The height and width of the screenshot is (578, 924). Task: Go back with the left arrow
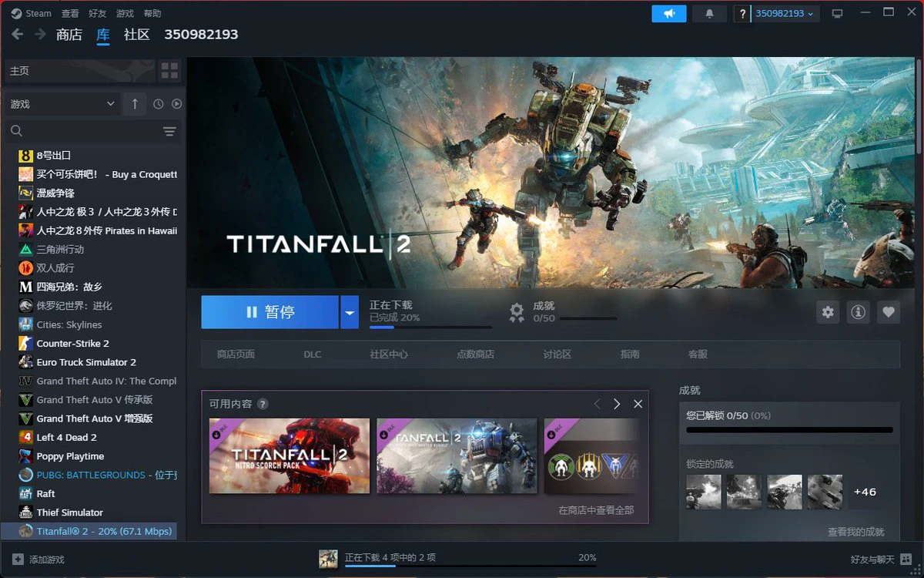[x=18, y=34]
